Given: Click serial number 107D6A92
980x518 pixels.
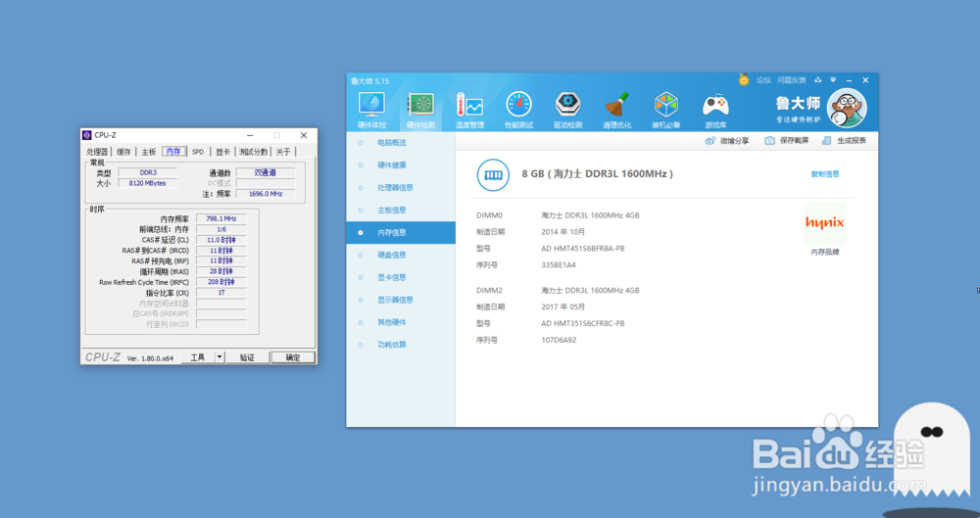Looking at the screenshot, I should 559,341.
